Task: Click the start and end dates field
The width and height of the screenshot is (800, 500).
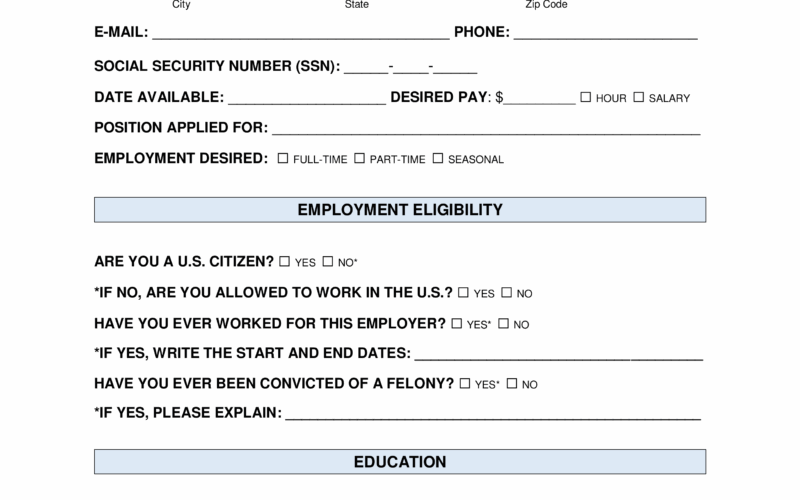Action: 558,354
